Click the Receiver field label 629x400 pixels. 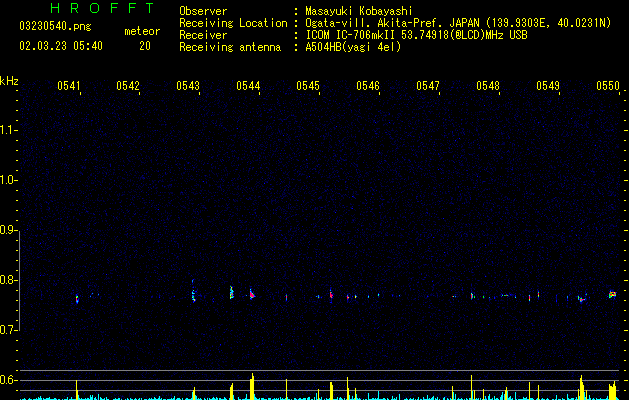click(x=203, y=35)
